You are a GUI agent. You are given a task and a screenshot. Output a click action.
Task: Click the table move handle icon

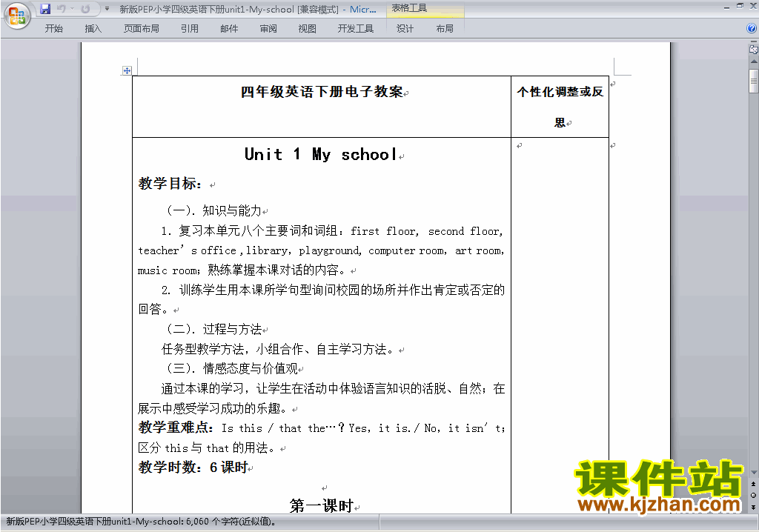coord(127,70)
